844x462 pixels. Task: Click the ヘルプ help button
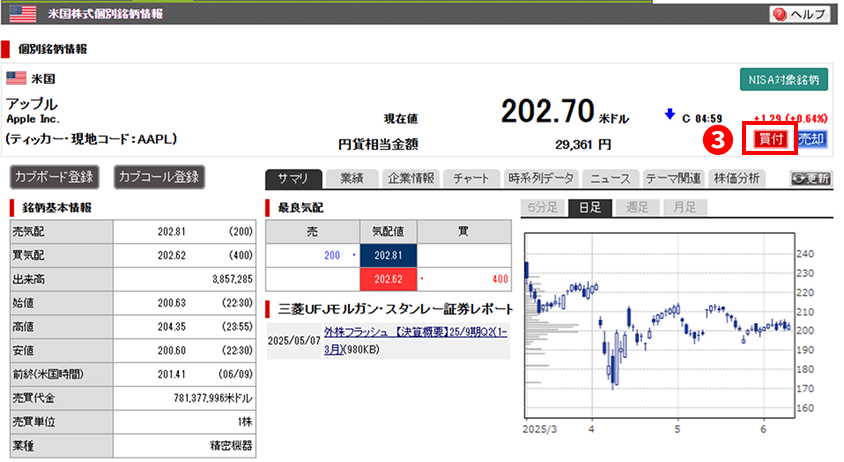tap(801, 14)
